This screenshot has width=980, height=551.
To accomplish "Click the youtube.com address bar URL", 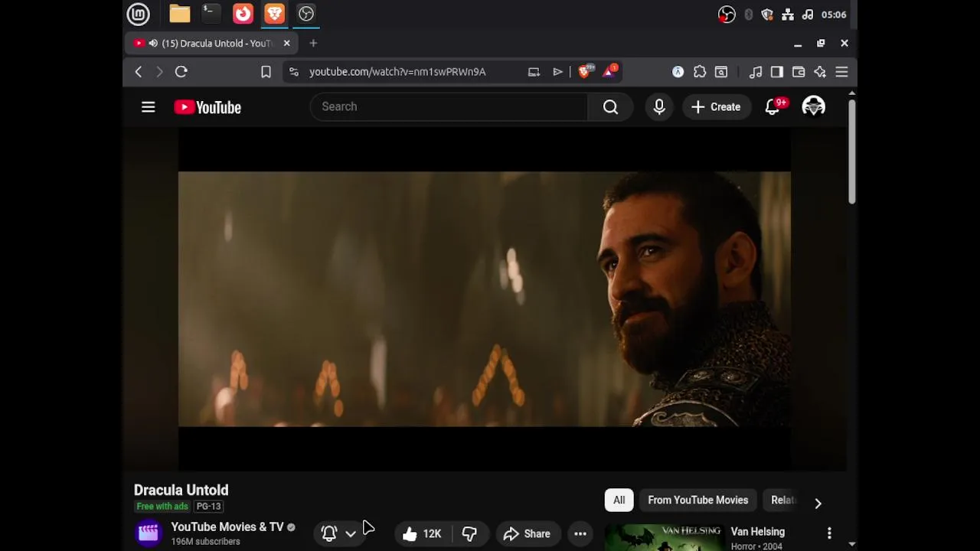I will point(397,72).
